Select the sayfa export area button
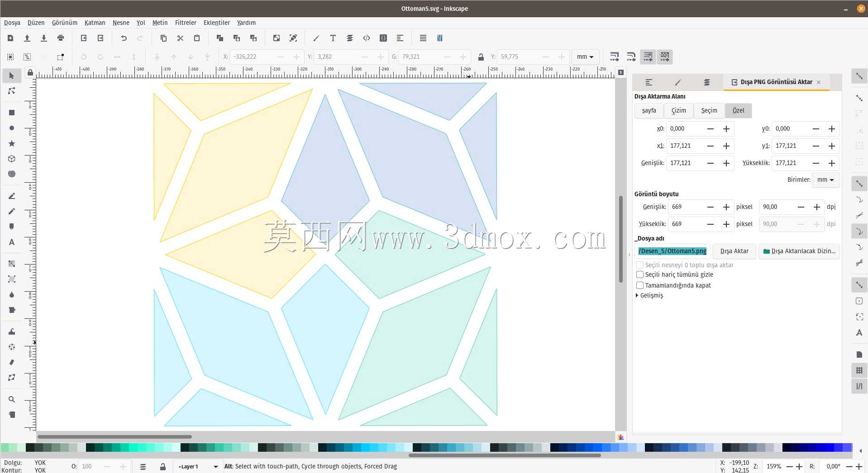 649,111
